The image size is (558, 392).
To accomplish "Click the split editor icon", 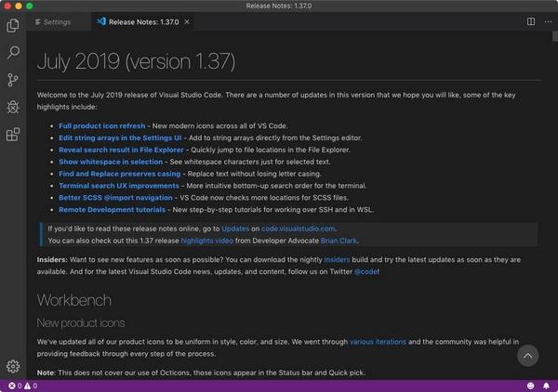I will (531, 21).
